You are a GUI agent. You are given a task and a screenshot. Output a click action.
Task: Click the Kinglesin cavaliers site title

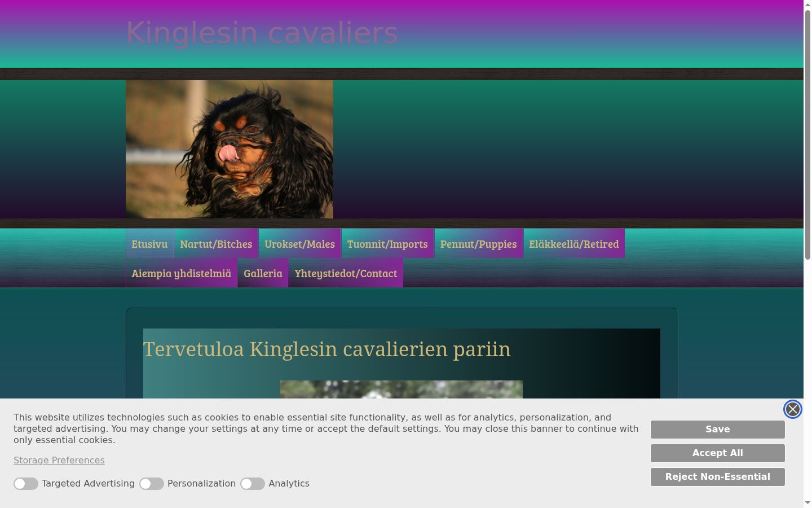[x=262, y=33]
